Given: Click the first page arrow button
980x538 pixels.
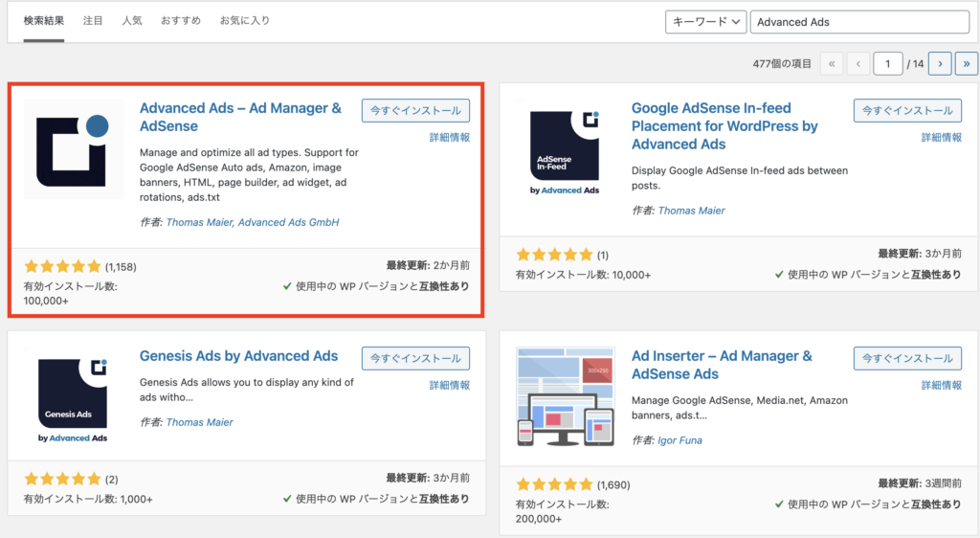Looking at the screenshot, I should pyautogui.click(x=832, y=64).
